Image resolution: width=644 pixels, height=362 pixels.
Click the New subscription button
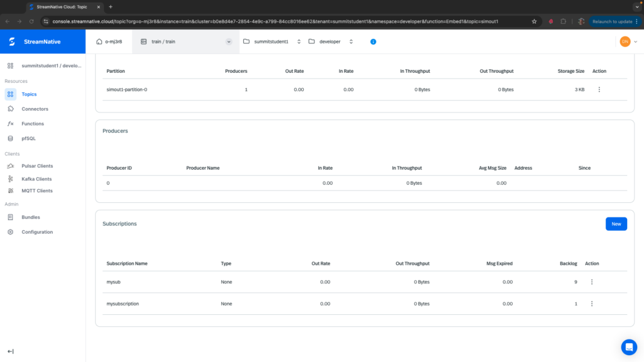(616, 224)
